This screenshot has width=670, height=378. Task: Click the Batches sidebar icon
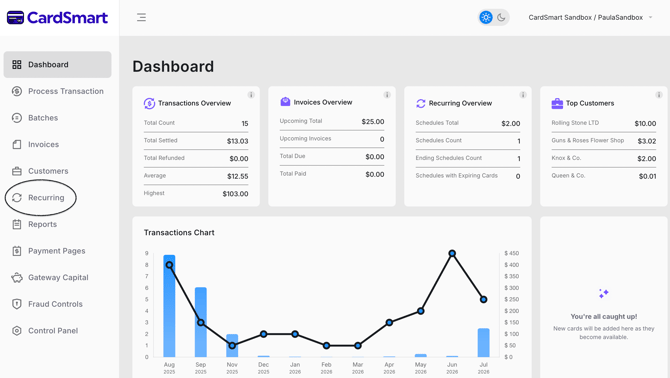[x=17, y=118]
